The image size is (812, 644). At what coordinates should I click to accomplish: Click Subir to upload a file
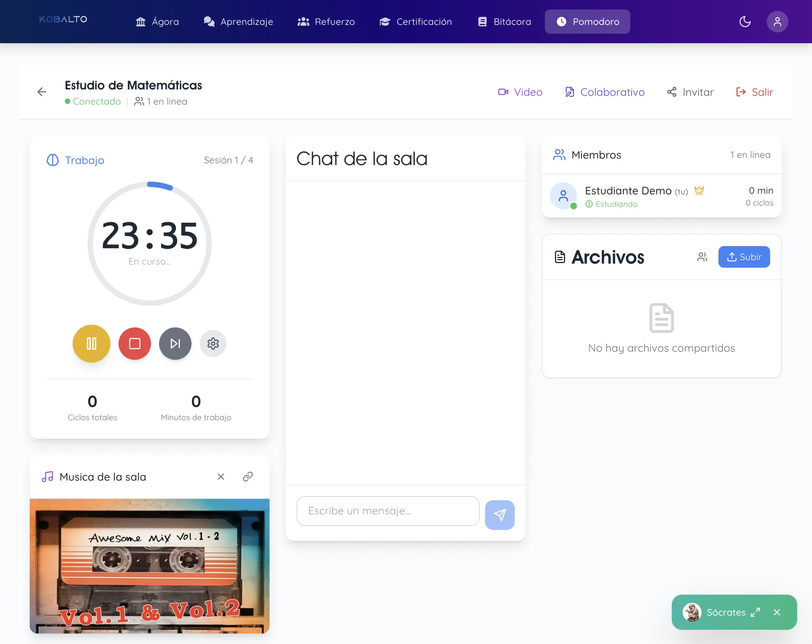pyautogui.click(x=744, y=257)
